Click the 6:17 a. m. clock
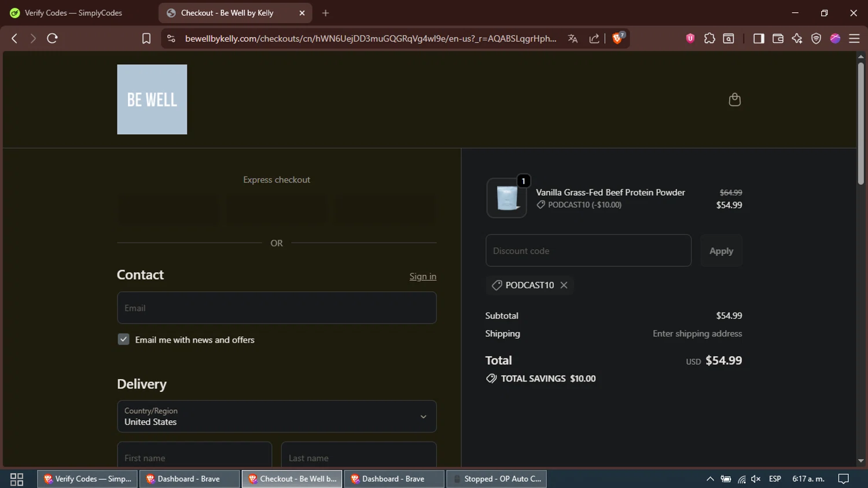 808,479
